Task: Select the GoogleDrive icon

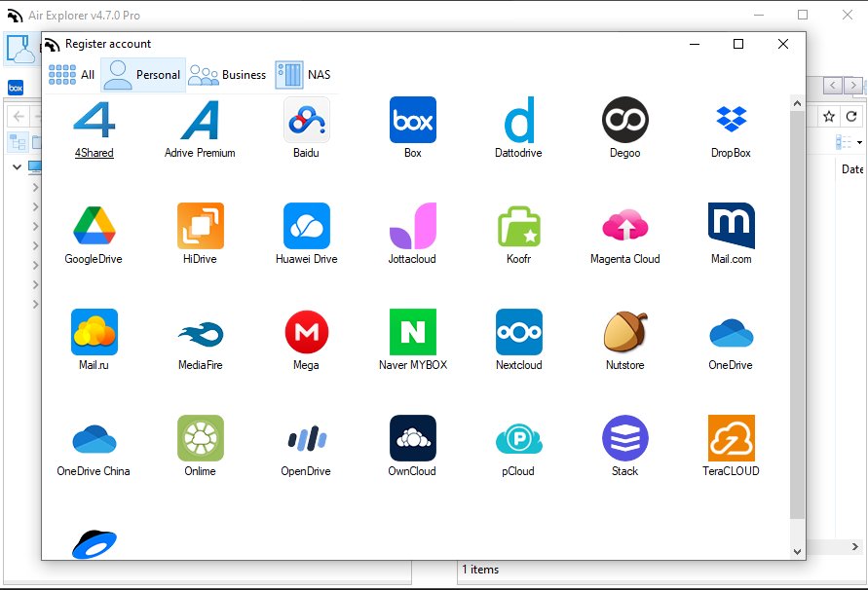Action: tap(94, 226)
